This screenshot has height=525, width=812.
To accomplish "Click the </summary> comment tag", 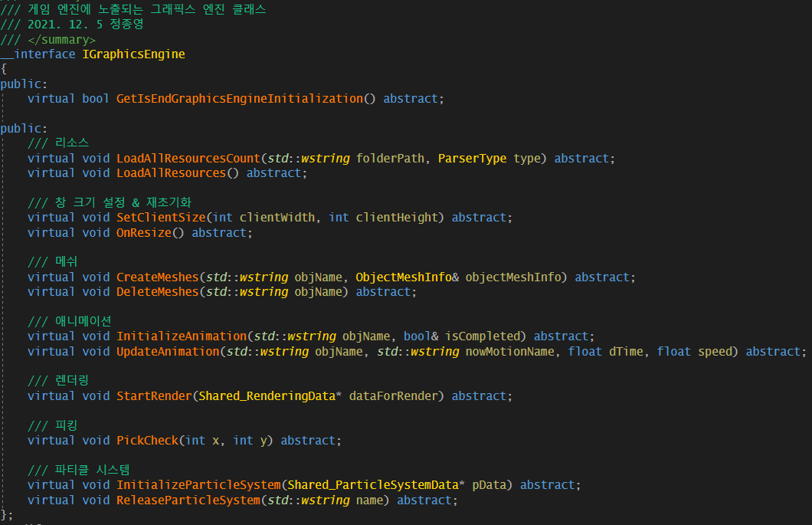I will [61, 40].
